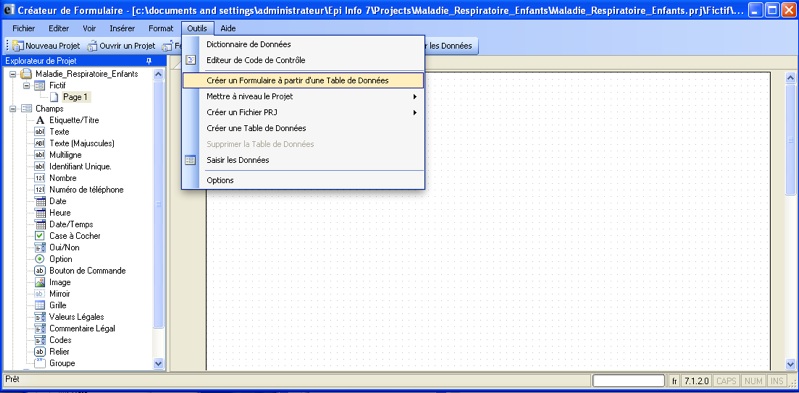Collapse the Fictif form node
Viewport: 799px width, 393px height.
pos(26,86)
